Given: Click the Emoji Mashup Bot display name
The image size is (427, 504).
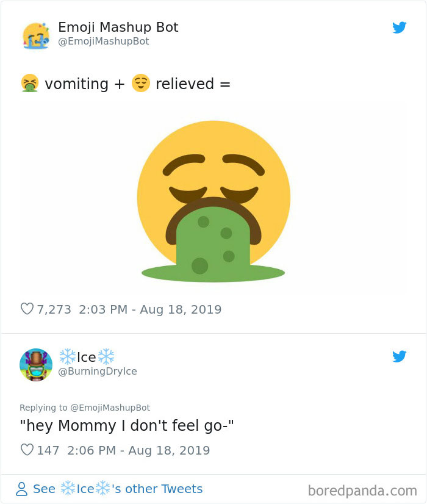Looking at the screenshot, I should (x=118, y=27).
